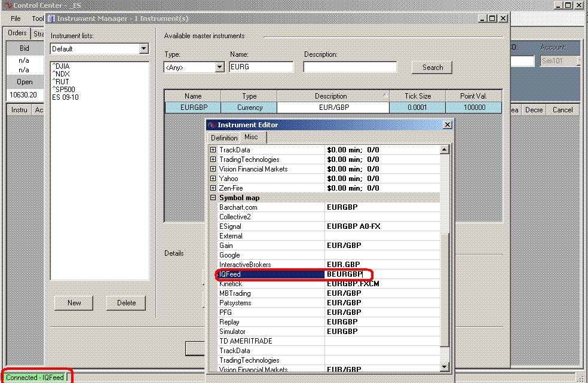Select ^NDX in the instrument list
Viewport: 588px width, 383px height.
click(61, 74)
